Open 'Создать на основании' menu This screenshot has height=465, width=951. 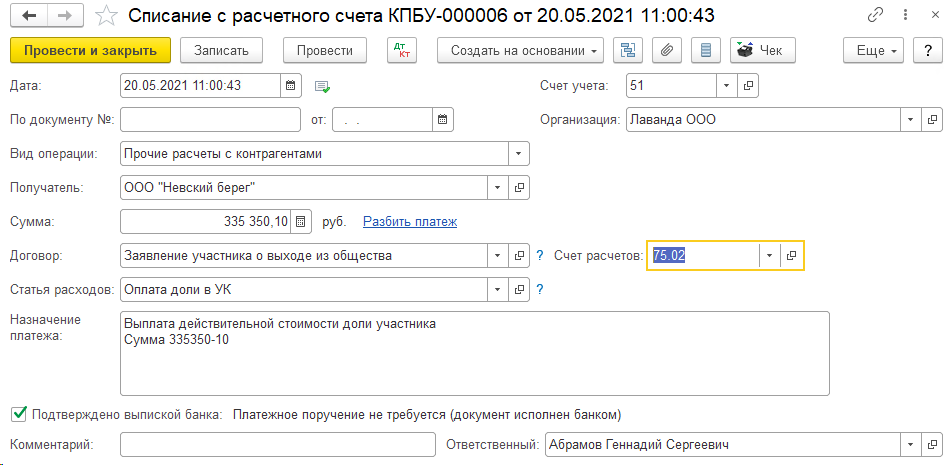click(x=520, y=50)
